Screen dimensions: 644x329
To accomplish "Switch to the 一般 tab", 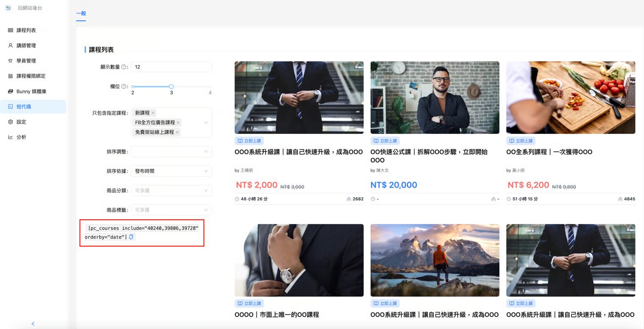I will [x=81, y=14].
